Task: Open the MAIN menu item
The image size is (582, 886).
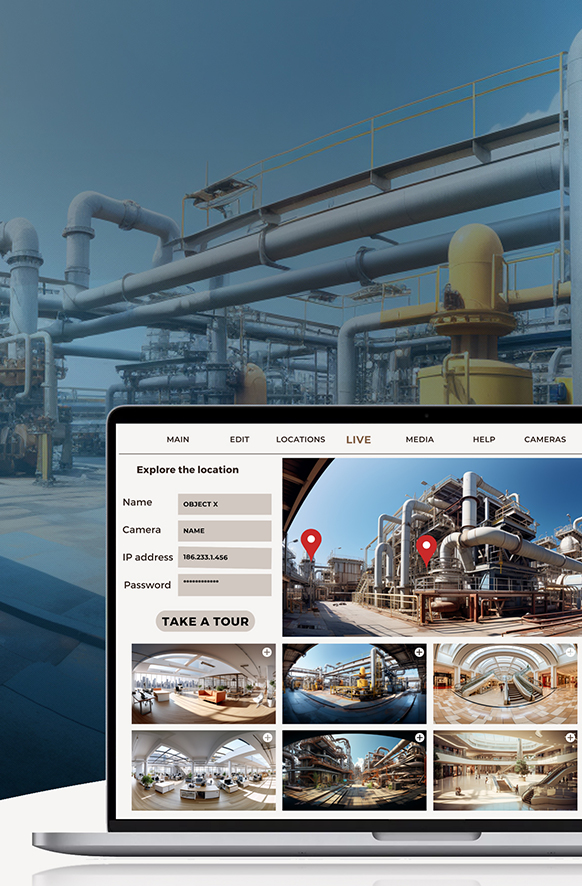Action: click(178, 439)
